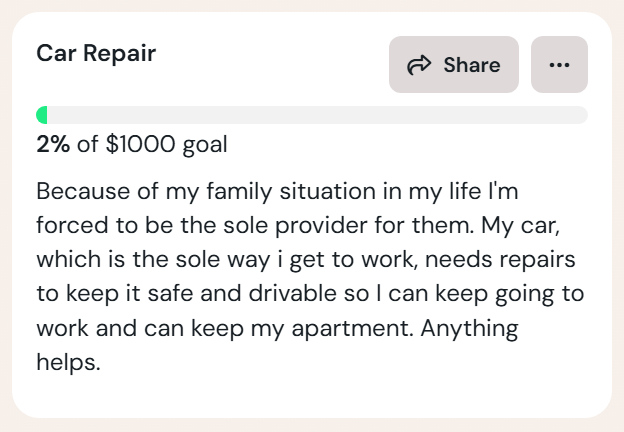This screenshot has height=432, width=624.
Task: Click the gray unfilled progress bar track
Action: coord(320,115)
